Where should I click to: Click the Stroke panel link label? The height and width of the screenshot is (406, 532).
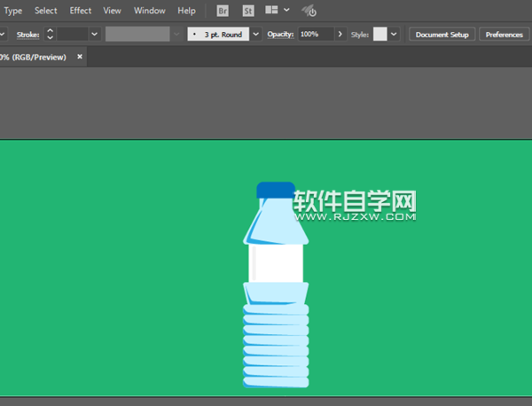click(27, 34)
